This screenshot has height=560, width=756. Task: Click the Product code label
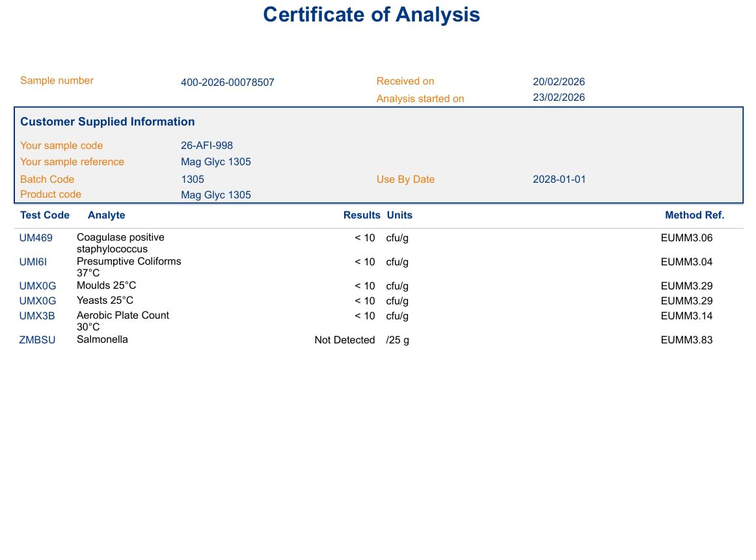51,194
